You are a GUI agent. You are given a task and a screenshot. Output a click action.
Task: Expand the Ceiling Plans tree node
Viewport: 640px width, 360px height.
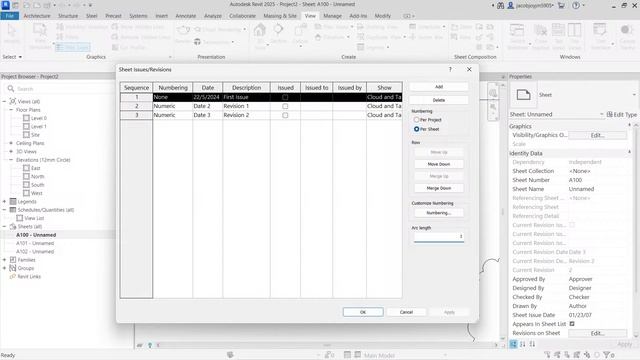click(11, 143)
